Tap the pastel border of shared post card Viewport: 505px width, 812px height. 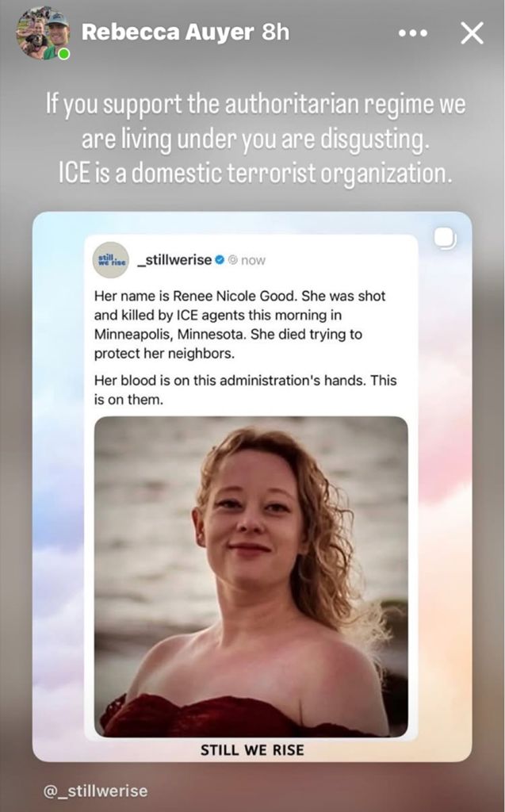[59, 487]
